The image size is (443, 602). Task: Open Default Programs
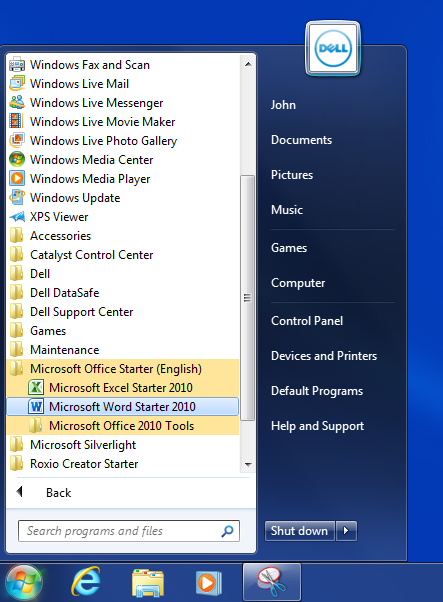317,391
